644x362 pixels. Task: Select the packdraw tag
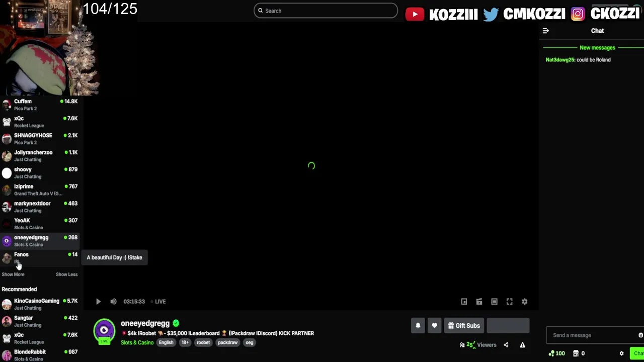[x=227, y=342]
